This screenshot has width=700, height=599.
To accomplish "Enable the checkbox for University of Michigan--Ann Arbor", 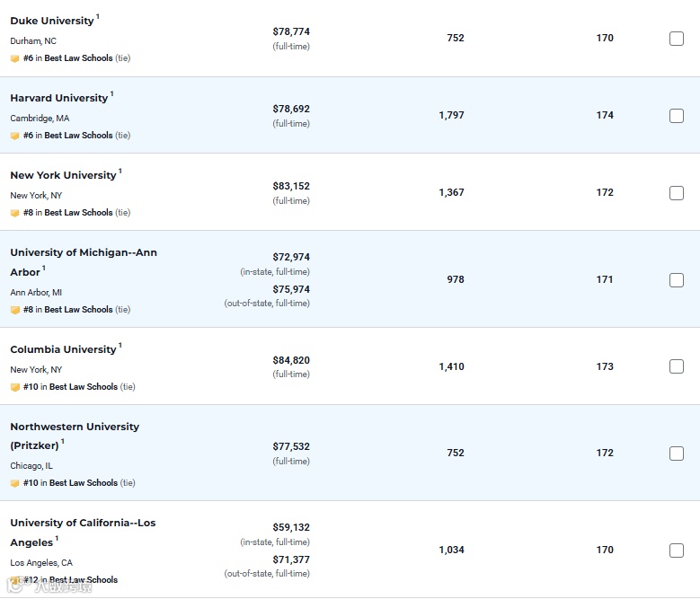I will (x=677, y=280).
